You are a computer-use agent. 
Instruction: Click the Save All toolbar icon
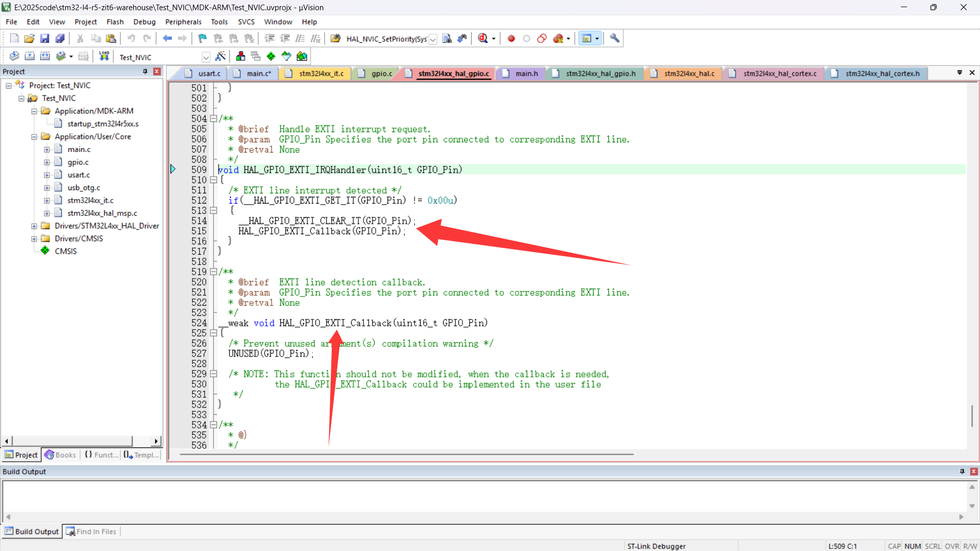(60, 38)
